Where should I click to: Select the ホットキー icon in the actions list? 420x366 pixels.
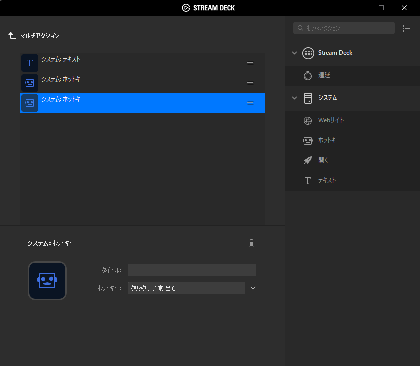[308, 141]
